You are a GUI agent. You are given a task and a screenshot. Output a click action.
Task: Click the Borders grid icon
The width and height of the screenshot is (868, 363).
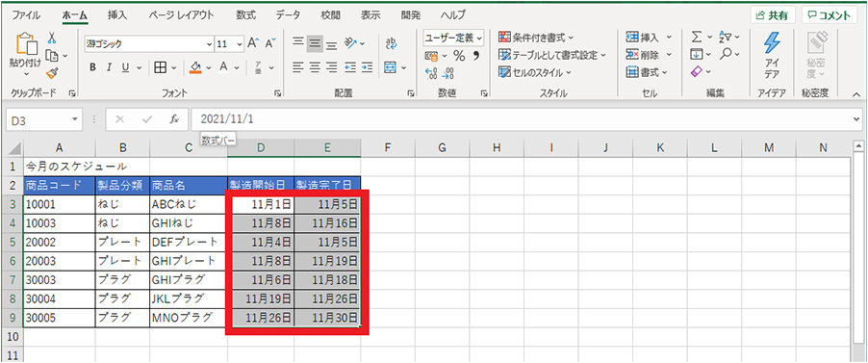[x=160, y=67]
